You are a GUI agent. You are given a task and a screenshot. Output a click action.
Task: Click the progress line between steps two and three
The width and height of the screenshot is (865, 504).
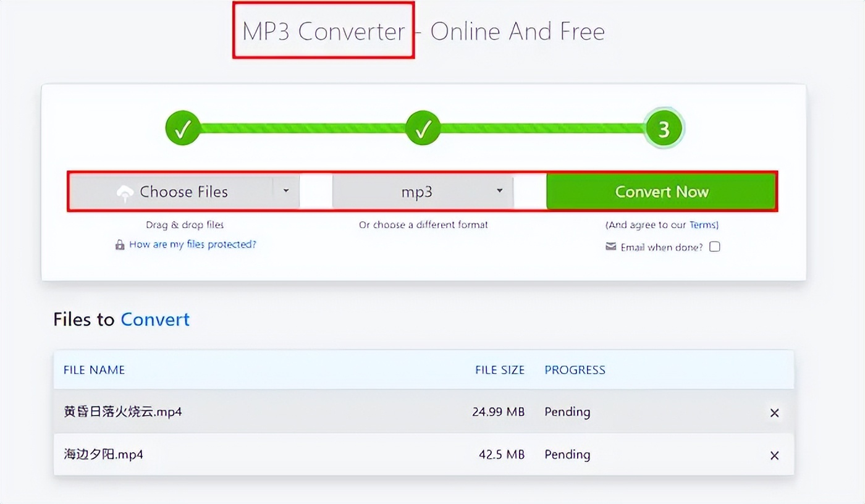tap(544, 128)
